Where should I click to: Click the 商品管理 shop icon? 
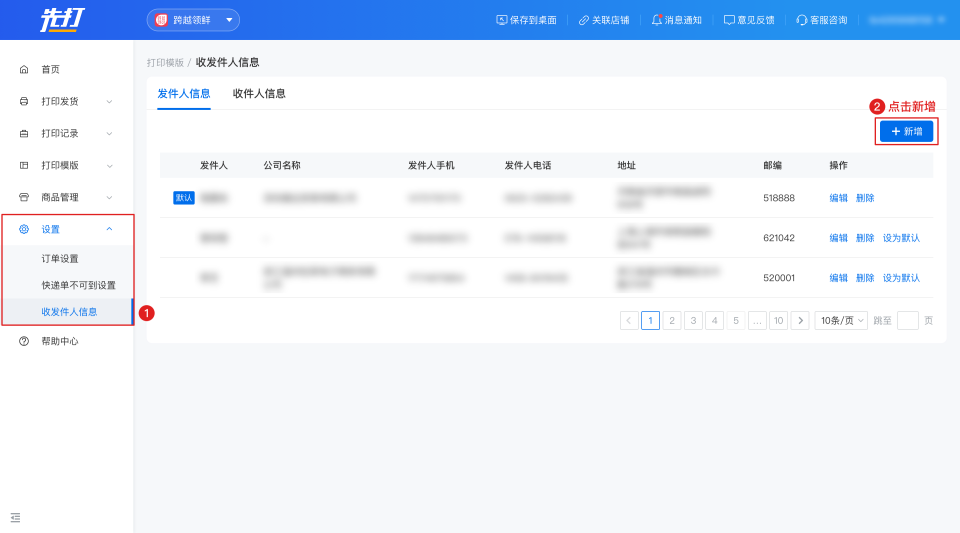click(x=24, y=198)
